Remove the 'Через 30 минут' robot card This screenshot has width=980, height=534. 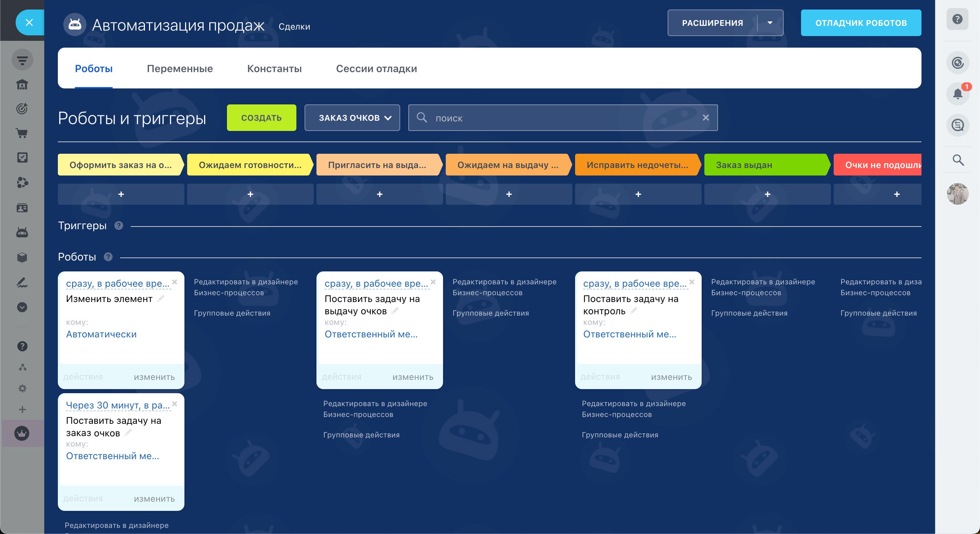pyautogui.click(x=175, y=403)
